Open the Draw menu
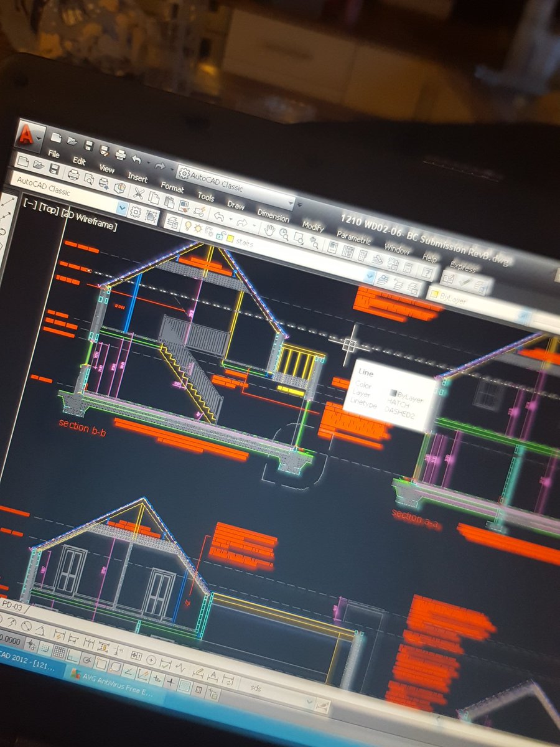 pos(235,205)
